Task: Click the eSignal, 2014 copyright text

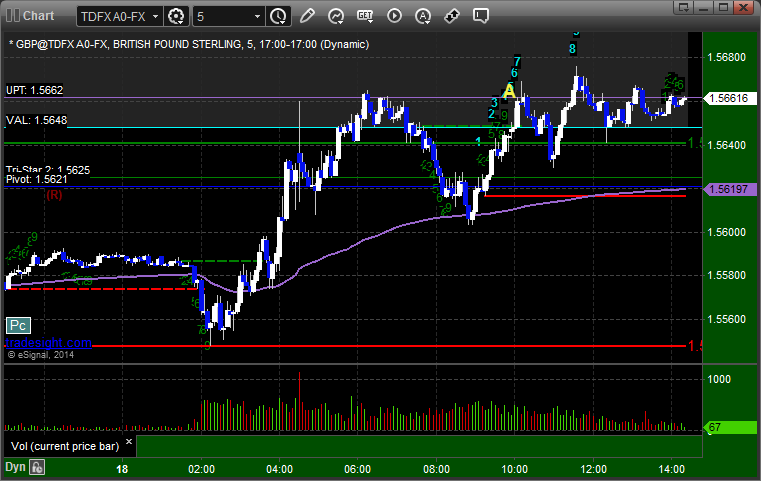Action: click(x=41, y=355)
